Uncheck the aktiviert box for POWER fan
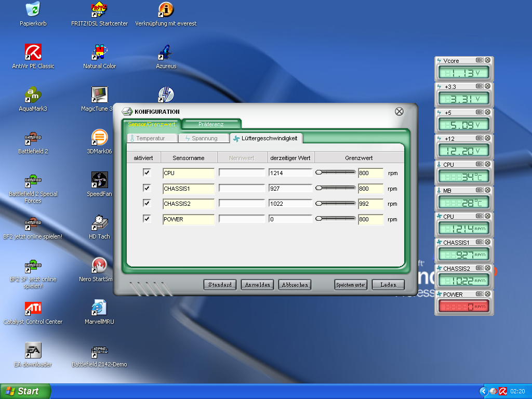The height and width of the screenshot is (399, 532). (147, 219)
